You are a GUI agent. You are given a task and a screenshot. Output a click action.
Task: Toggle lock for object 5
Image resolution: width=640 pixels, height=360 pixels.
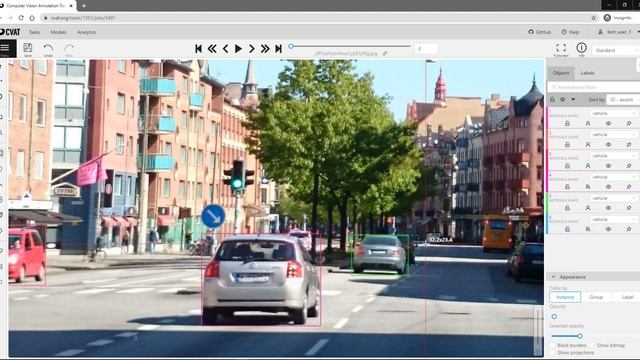(567, 208)
